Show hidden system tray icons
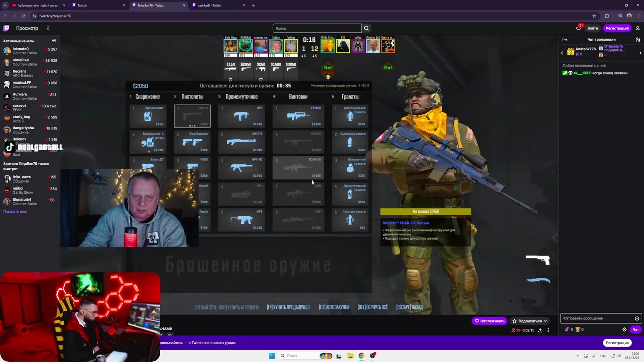The image size is (644, 362). pos(579,356)
